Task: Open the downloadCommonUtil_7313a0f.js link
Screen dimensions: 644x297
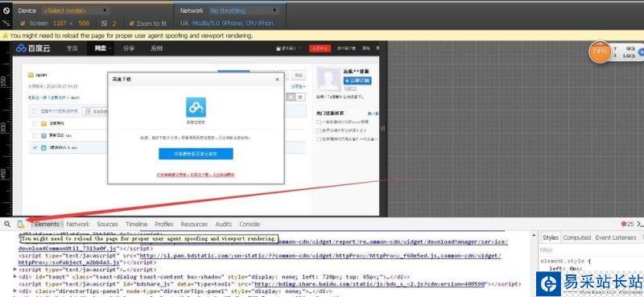Action: pyautogui.click(x=68, y=249)
